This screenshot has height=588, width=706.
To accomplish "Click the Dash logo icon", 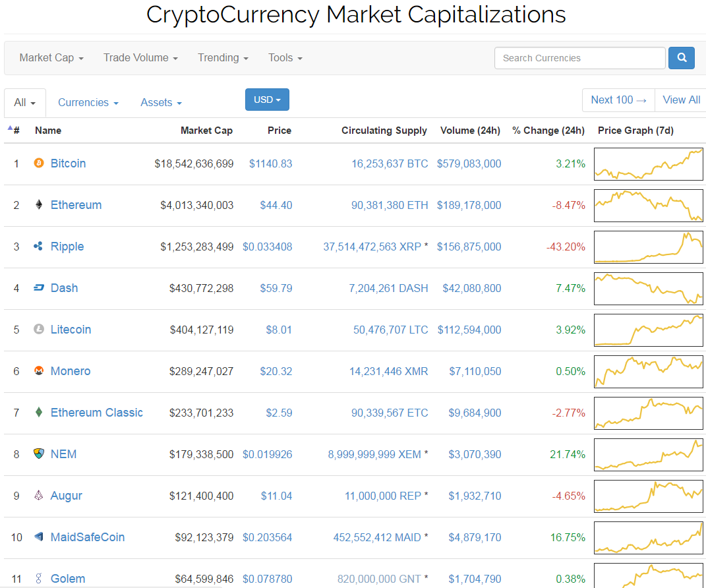I will tap(39, 287).
